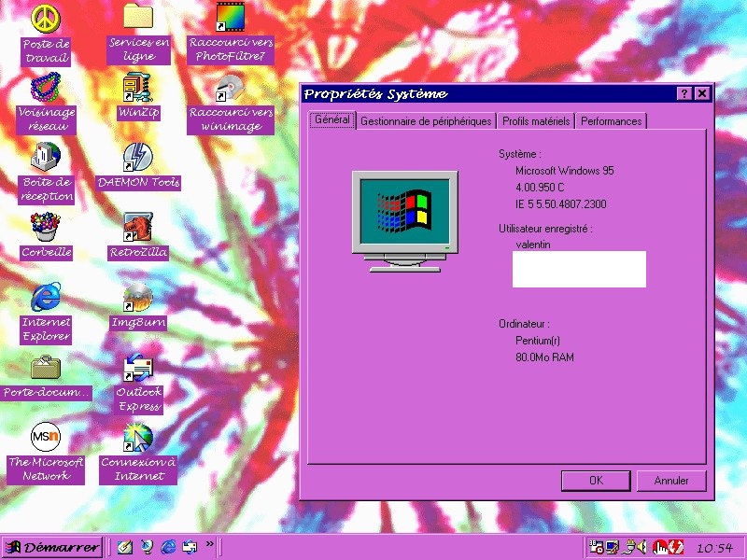Image resolution: width=747 pixels, height=560 pixels.
Task: Click the OK button
Action: [596, 481]
